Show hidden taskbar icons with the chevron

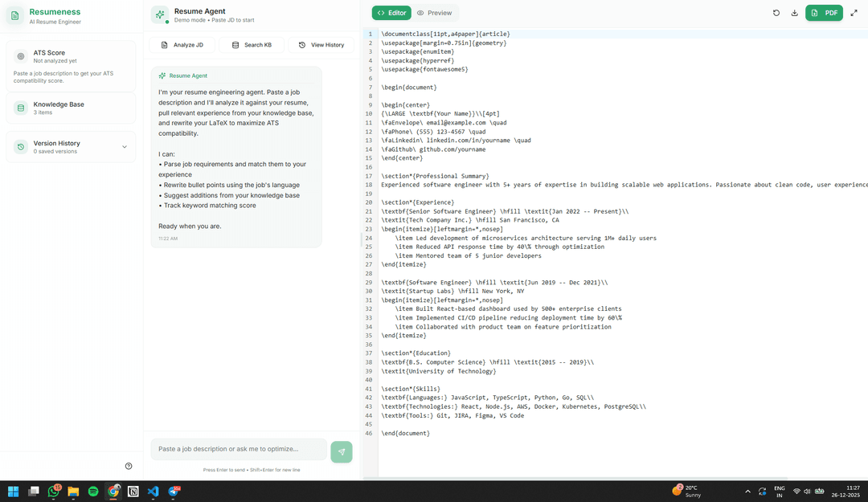point(747,491)
